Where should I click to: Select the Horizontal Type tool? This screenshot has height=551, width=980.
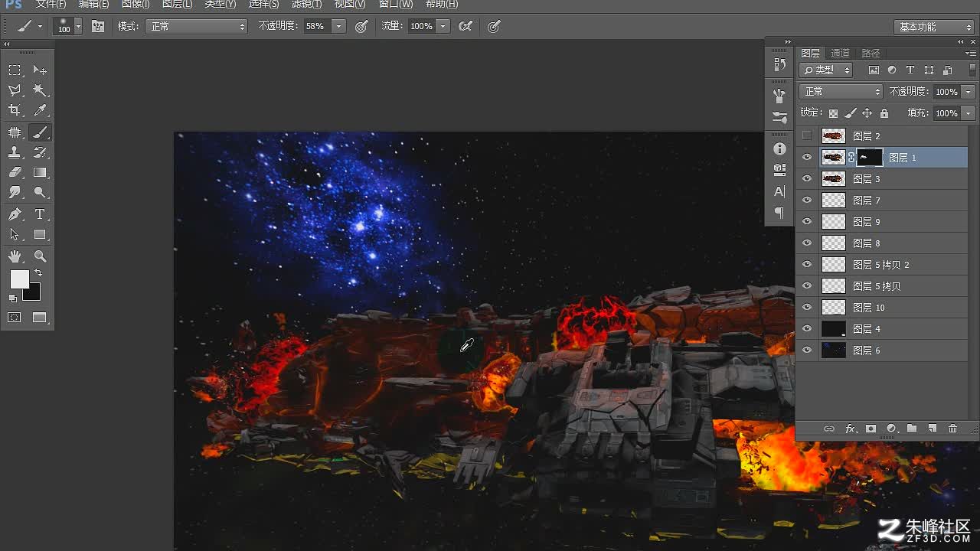pos(40,214)
